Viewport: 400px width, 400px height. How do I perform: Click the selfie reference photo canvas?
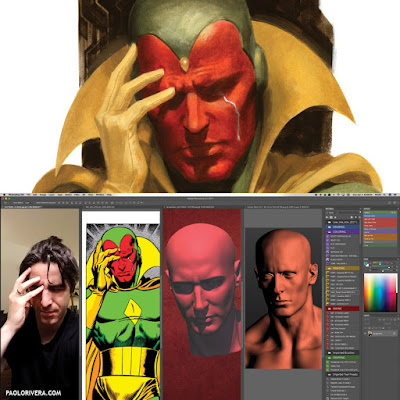[40, 304]
